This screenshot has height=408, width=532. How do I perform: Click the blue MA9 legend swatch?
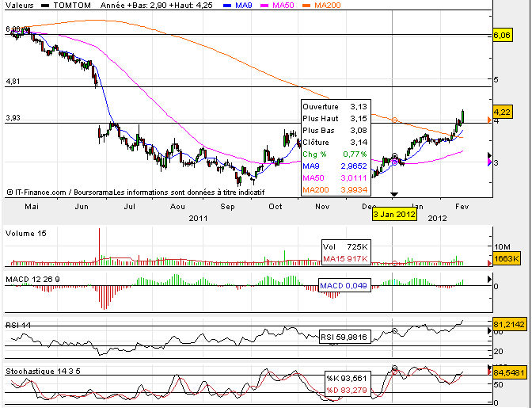(228, 6)
